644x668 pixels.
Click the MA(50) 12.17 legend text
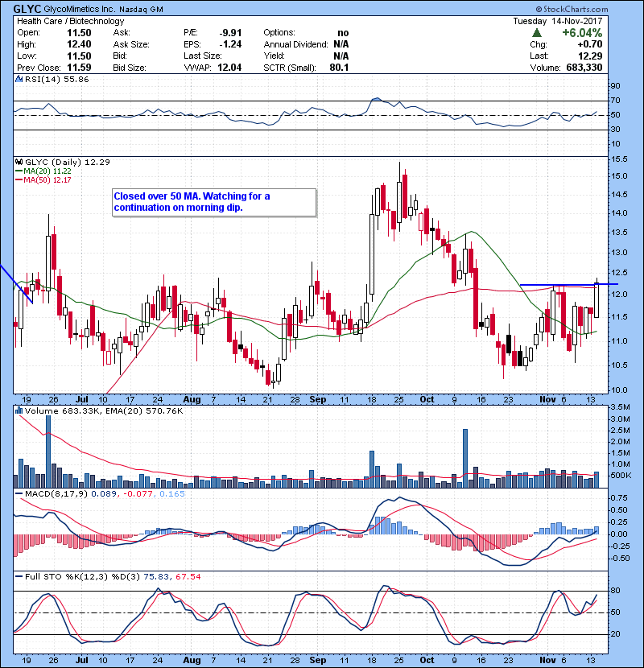point(47,180)
